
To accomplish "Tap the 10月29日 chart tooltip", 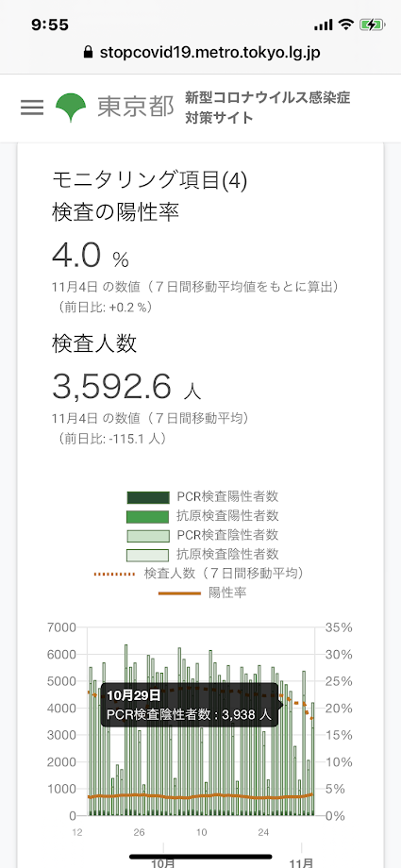I will (x=189, y=705).
